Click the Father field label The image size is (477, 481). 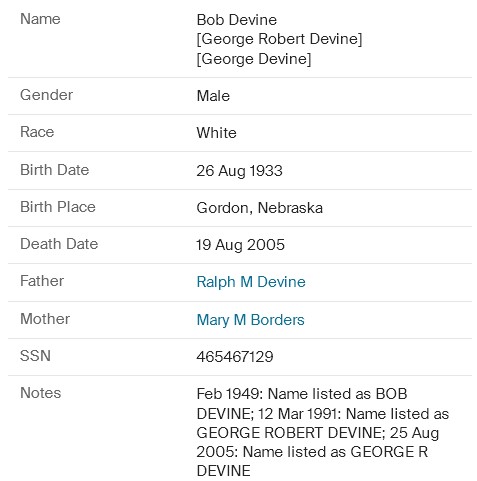pos(42,281)
